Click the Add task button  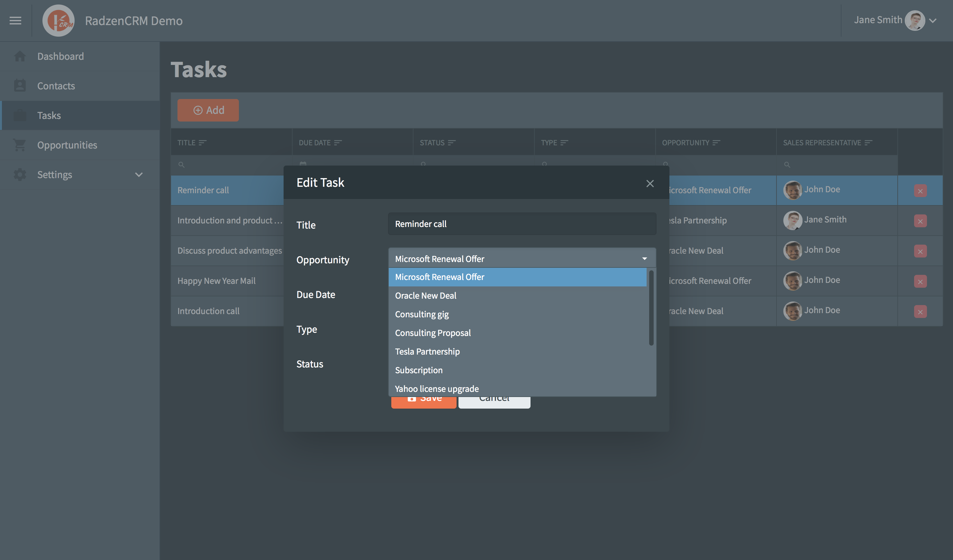pos(208,110)
